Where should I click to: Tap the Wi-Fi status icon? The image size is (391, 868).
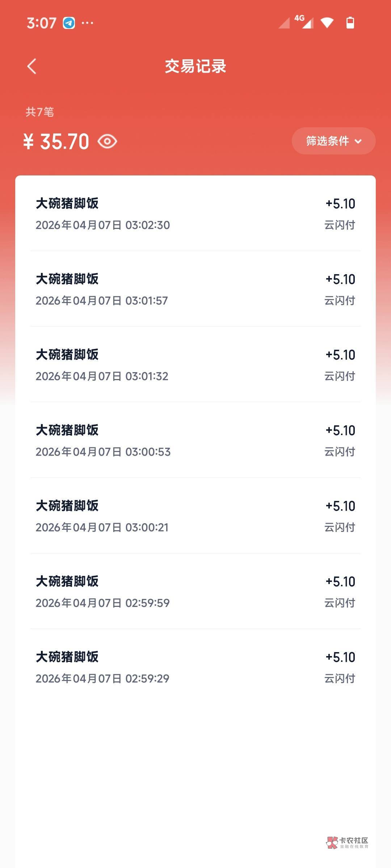(x=327, y=23)
